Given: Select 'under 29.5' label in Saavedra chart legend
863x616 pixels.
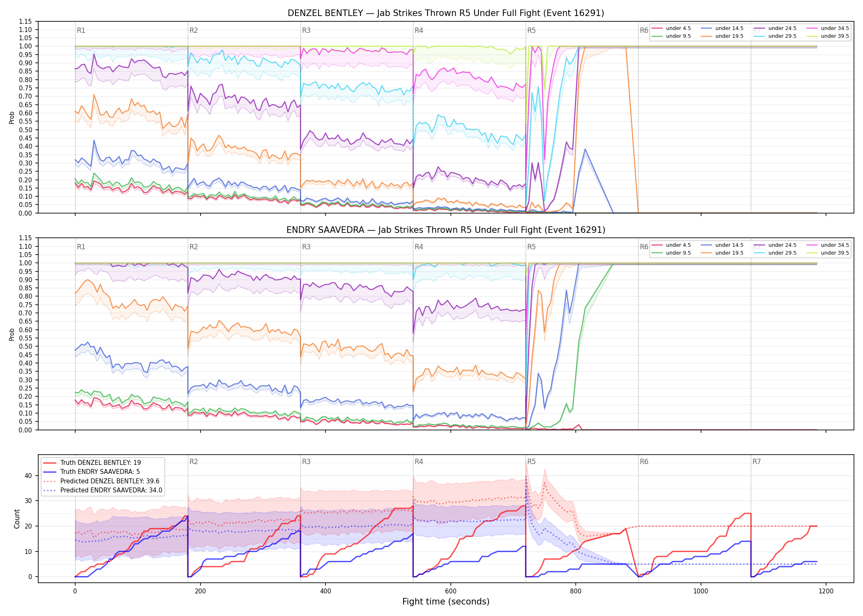Looking at the screenshot, I should (x=782, y=253).
